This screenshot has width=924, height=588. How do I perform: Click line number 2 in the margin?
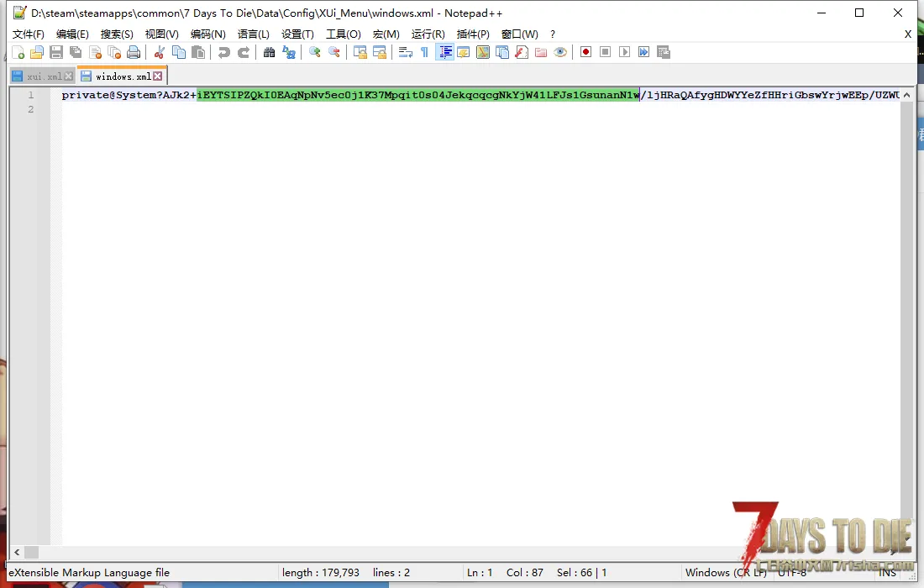[30, 109]
